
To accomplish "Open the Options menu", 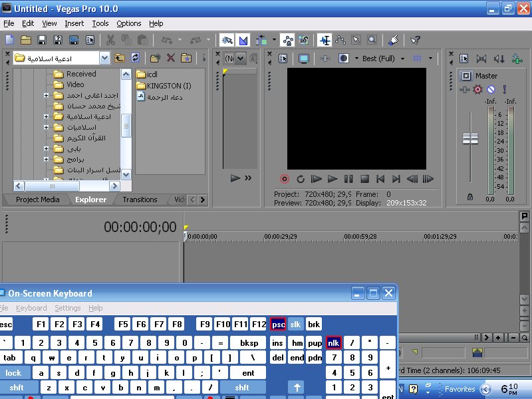I will [x=129, y=23].
